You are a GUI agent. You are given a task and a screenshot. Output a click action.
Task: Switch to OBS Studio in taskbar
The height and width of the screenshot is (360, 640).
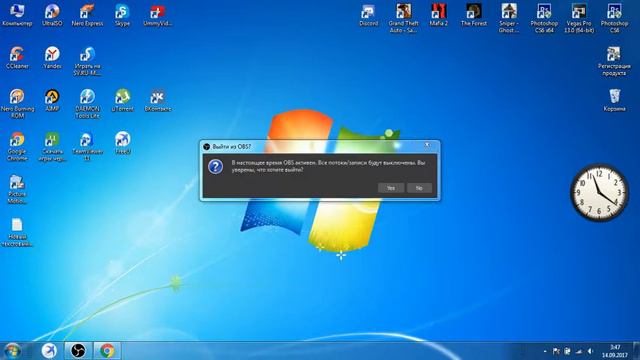(78, 351)
